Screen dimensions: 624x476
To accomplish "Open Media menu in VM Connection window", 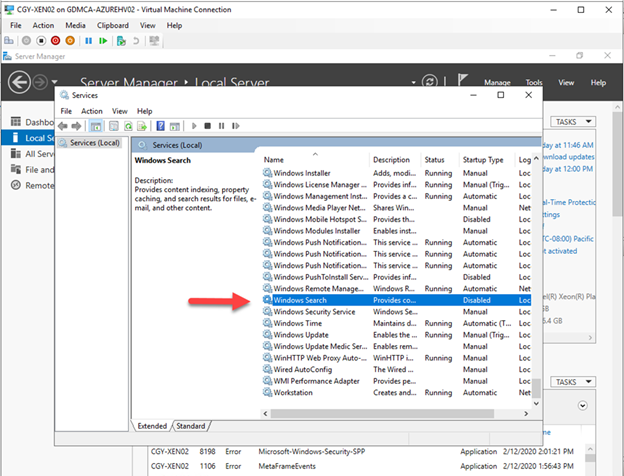I will 75,25.
